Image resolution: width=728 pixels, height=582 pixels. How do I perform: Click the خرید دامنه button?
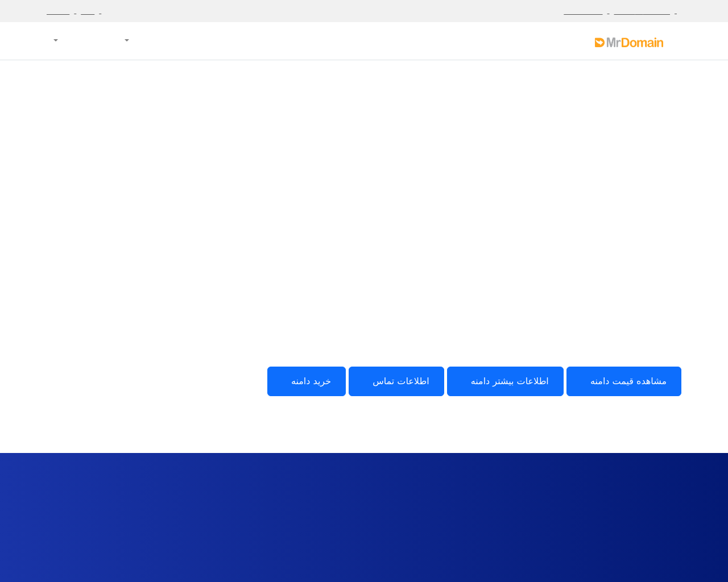(x=306, y=381)
